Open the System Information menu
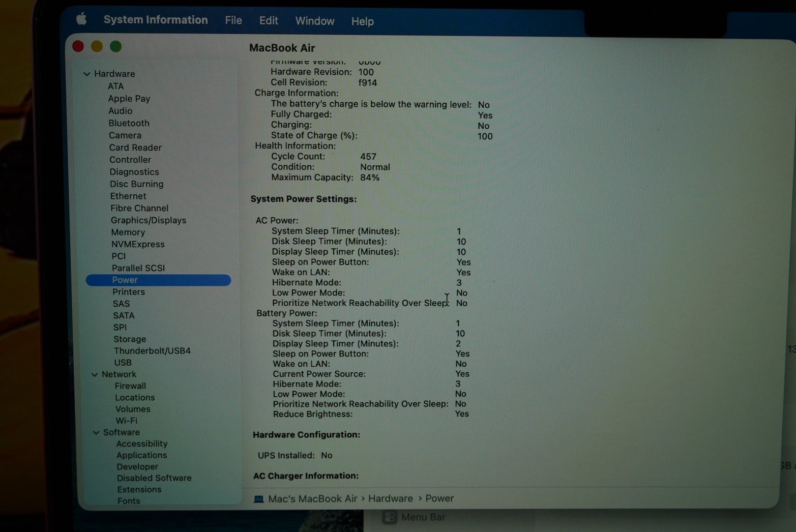 (156, 20)
